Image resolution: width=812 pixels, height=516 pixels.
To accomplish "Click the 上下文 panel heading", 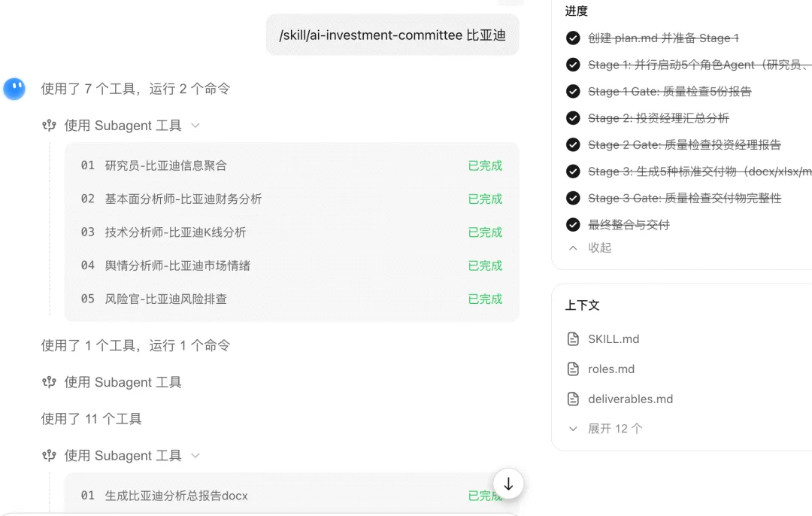I will point(582,305).
